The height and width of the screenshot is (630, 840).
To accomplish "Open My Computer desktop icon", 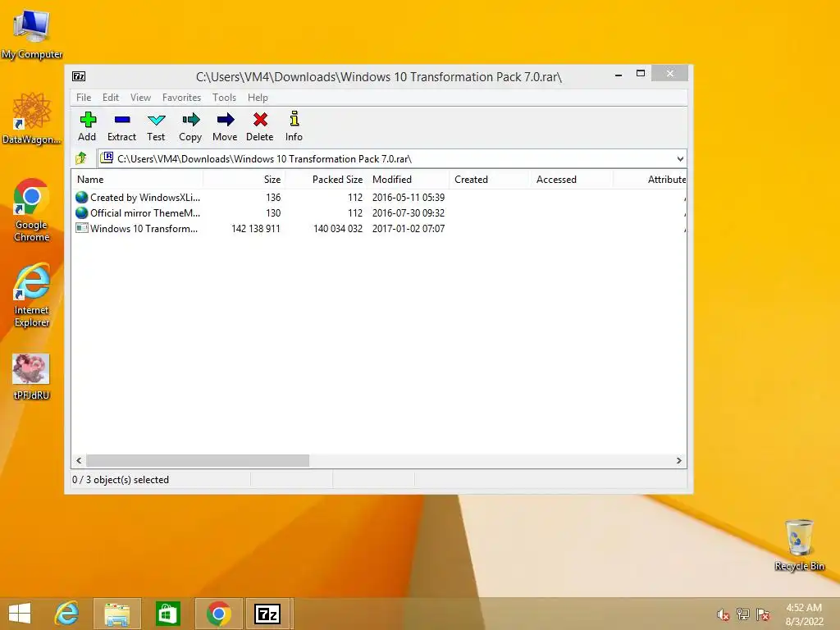I will pyautogui.click(x=32, y=34).
